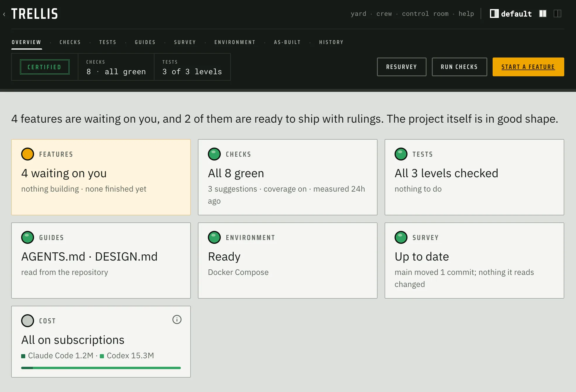Click the green Environment status dot
The height and width of the screenshot is (392, 576).
tap(214, 237)
